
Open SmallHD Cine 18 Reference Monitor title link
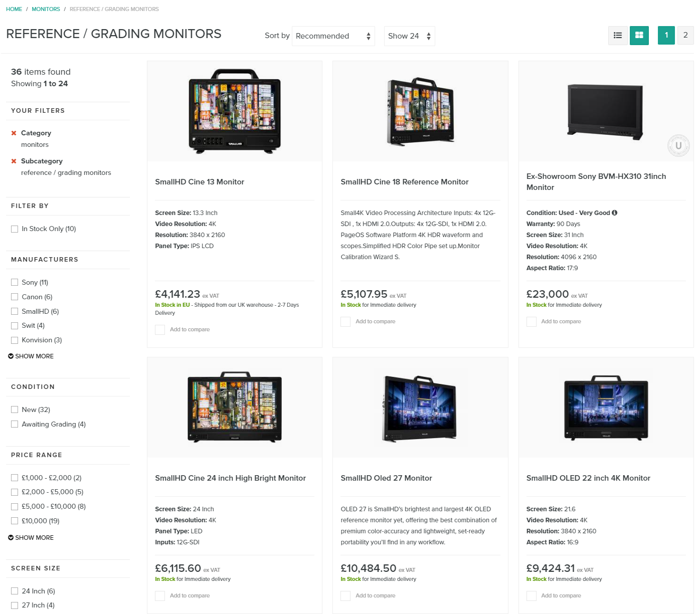[405, 182]
